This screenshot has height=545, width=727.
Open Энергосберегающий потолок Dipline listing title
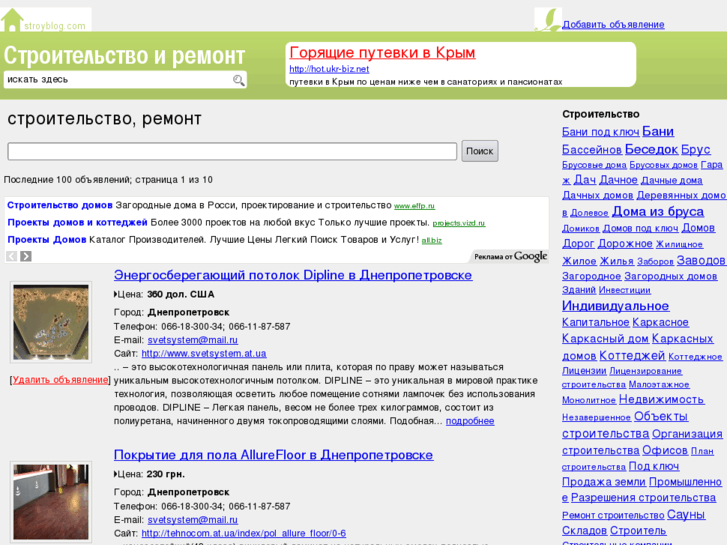click(293, 275)
